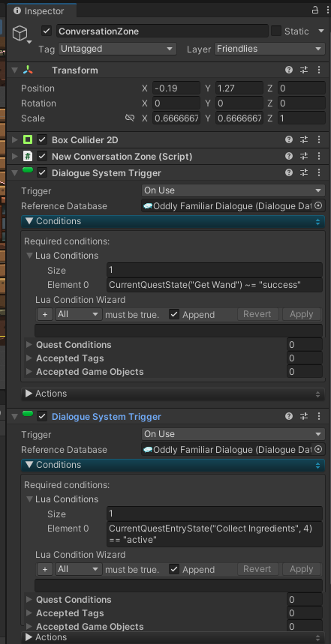
Task: Toggle first Dialogue System Trigger enabled checkbox
Action: (x=41, y=173)
